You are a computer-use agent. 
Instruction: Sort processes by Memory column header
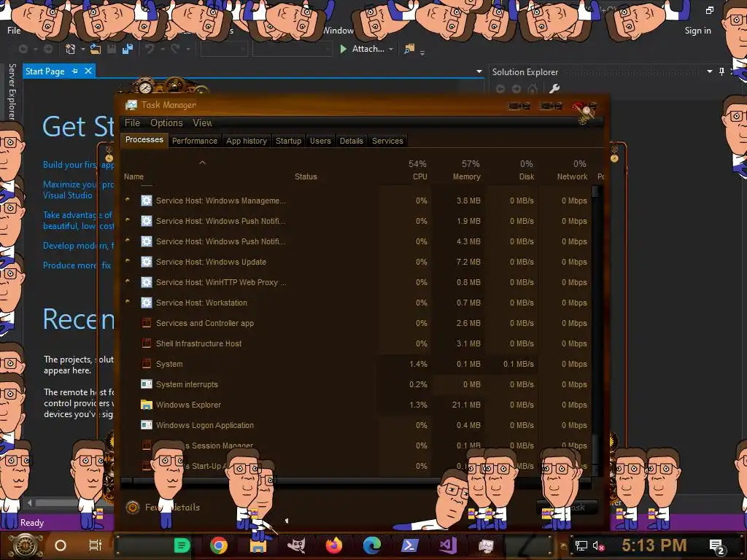466,170
